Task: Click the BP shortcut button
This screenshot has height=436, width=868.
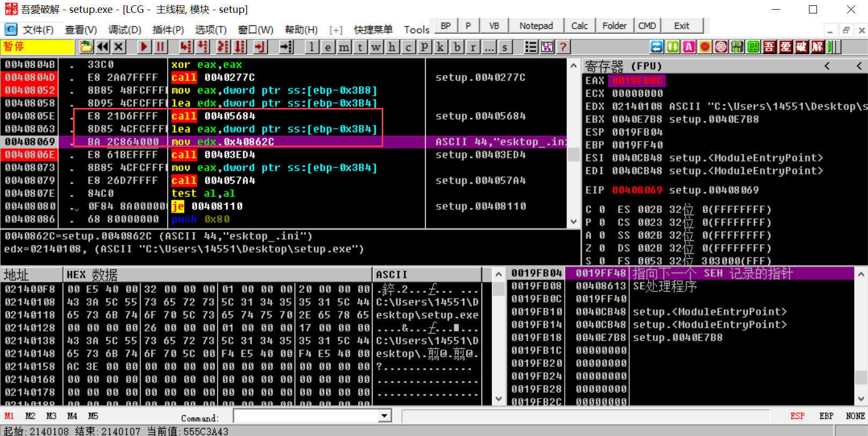Action: [x=446, y=26]
